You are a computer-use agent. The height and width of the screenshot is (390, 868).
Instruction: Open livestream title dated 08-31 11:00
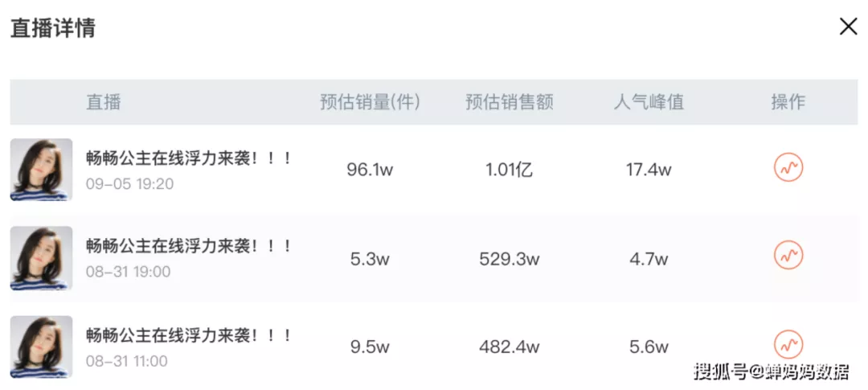[x=189, y=335]
